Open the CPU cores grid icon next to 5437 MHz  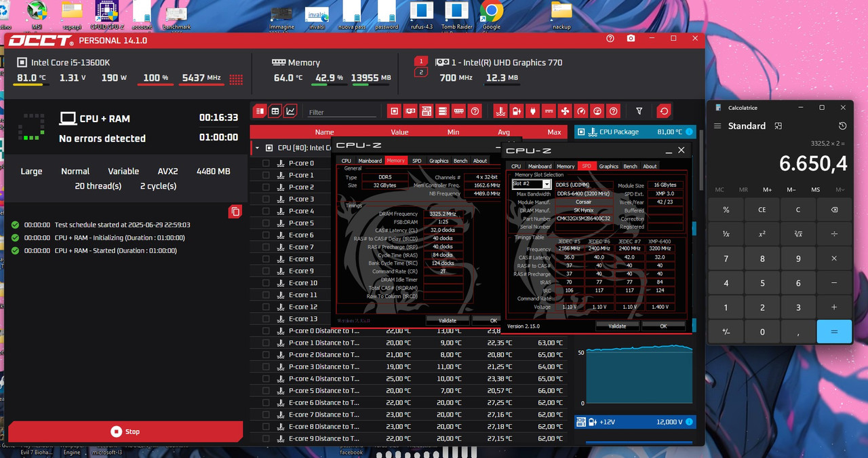[x=236, y=79]
